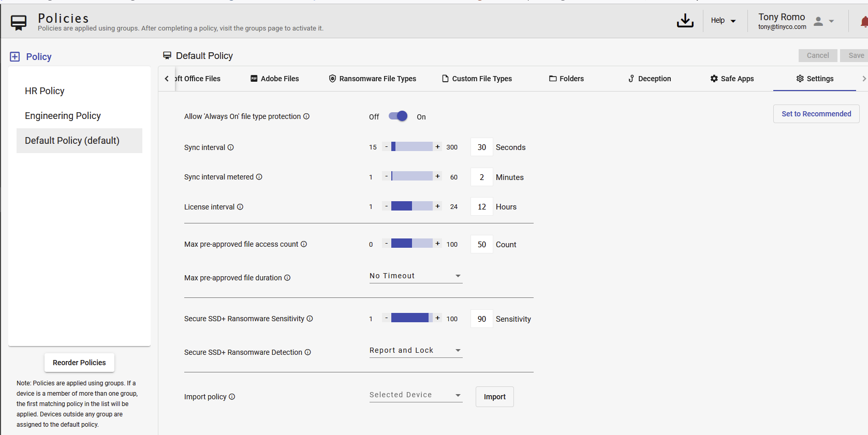Open the Max pre-approved file duration dropdown

(x=416, y=276)
